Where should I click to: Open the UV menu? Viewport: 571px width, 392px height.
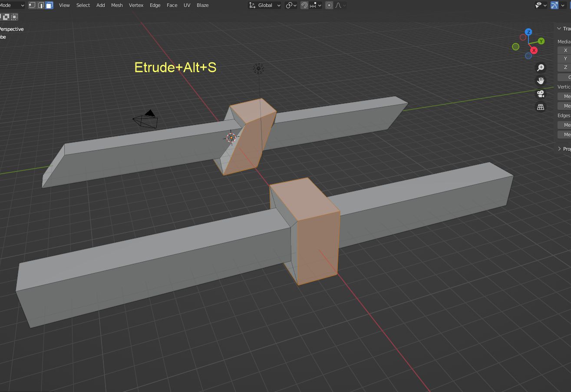187,5
